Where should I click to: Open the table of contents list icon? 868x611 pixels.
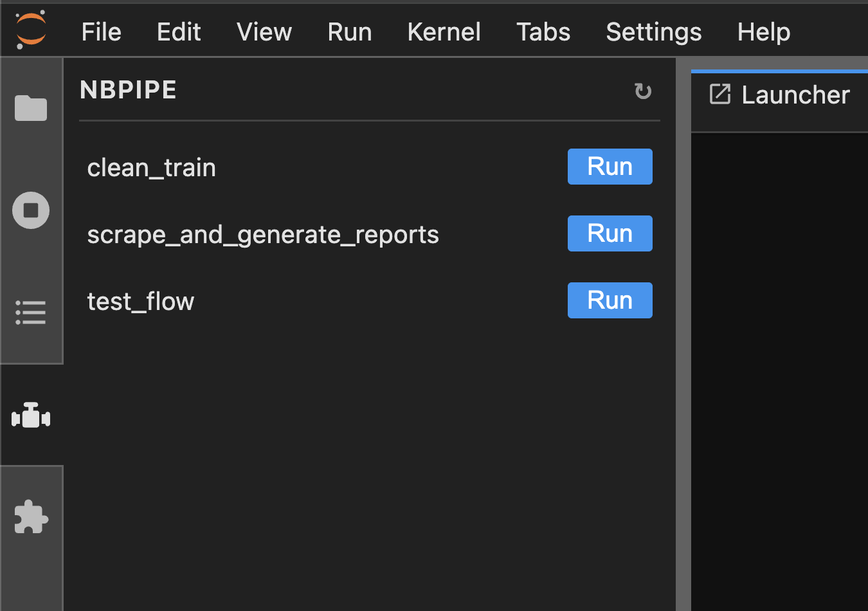31,313
